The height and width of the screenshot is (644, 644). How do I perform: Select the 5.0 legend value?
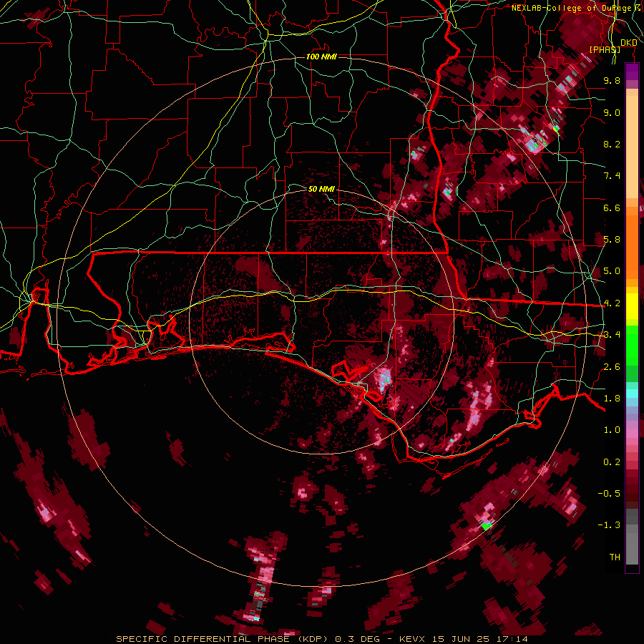(612, 271)
